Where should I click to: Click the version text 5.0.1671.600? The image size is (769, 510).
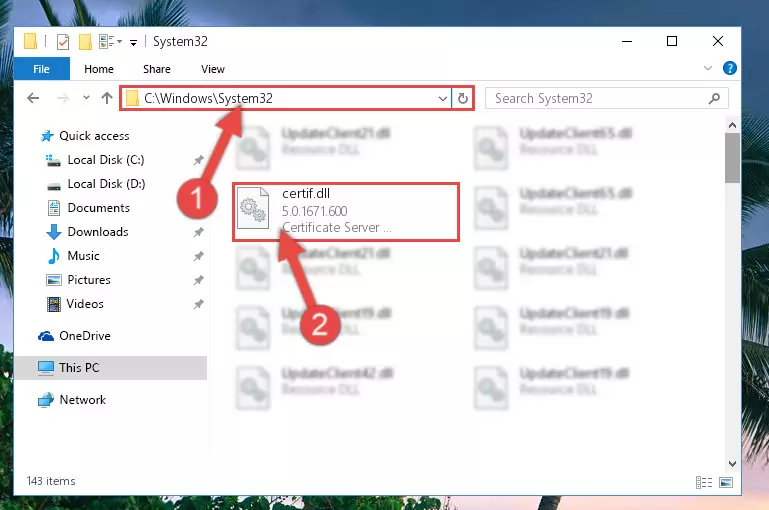click(x=314, y=211)
